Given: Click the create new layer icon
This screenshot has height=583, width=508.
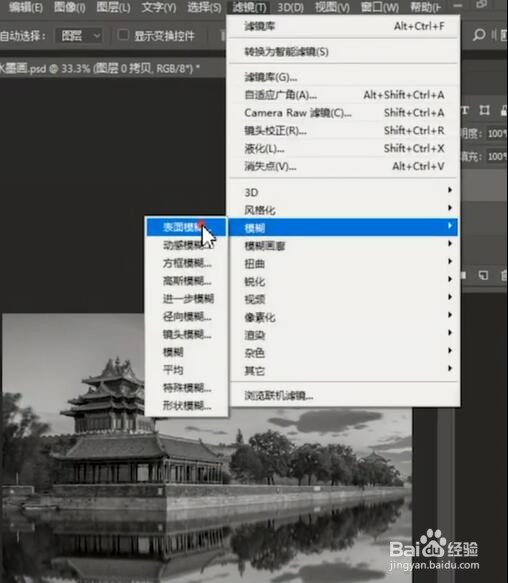Looking at the screenshot, I should click(483, 275).
